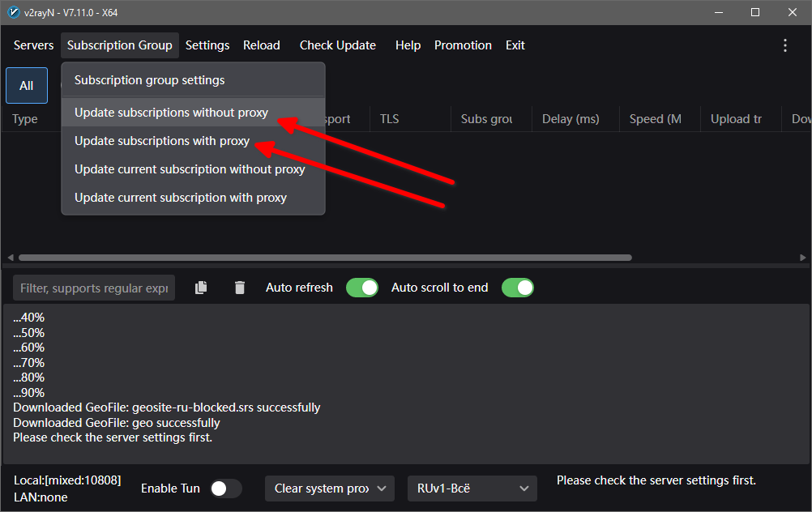The width and height of the screenshot is (812, 512).
Task: Select Update current subscription with proxy
Action: pyautogui.click(x=193, y=198)
